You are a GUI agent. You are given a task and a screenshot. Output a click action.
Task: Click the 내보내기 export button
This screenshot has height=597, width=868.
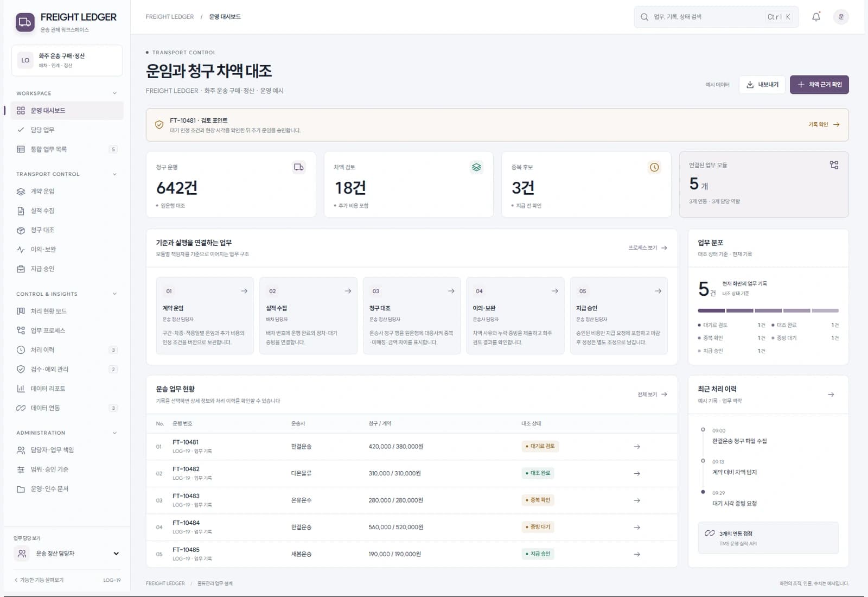pyautogui.click(x=762, y=85)
